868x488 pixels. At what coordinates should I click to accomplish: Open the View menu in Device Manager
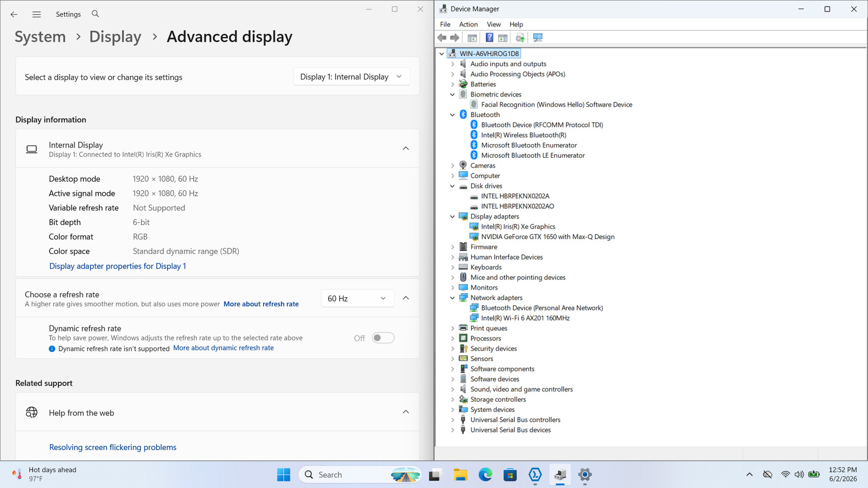pyautogui.click(x=494, y=24)
